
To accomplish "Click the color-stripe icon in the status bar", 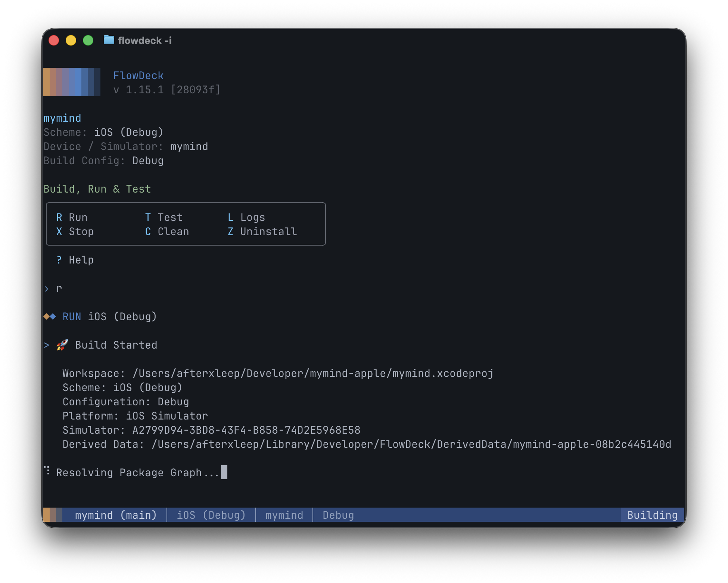I will point(53,515).
